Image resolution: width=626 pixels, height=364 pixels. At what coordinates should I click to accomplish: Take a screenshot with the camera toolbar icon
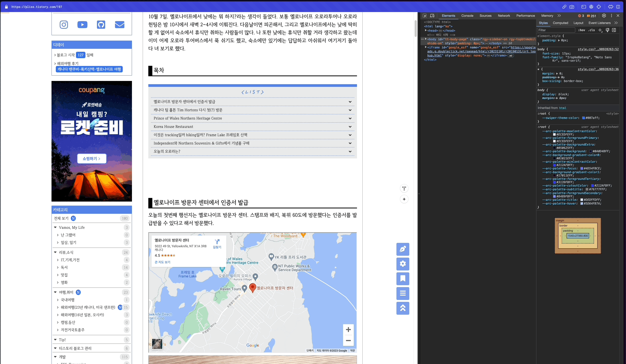(x=572, y=7)
